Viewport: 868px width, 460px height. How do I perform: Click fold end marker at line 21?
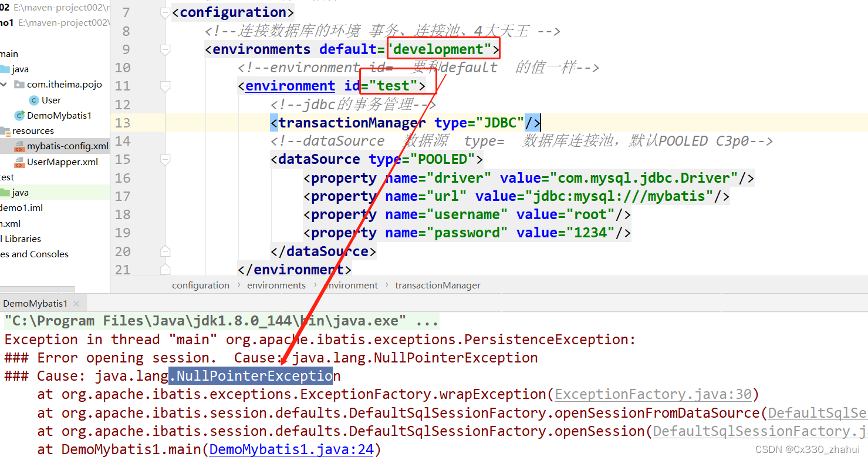pyautogui.click(x=165, y=270)
